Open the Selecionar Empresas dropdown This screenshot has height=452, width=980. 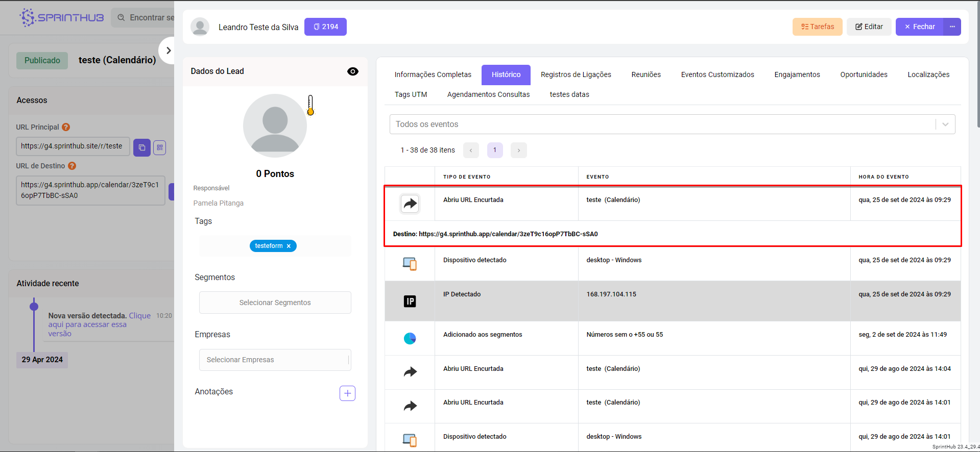click(x=275, y=360)
